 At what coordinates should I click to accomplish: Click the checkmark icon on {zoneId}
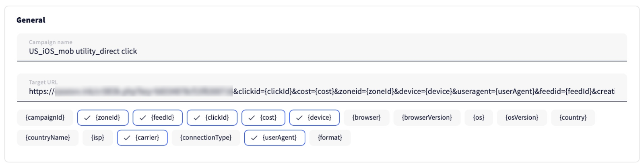tap(87, 118)
